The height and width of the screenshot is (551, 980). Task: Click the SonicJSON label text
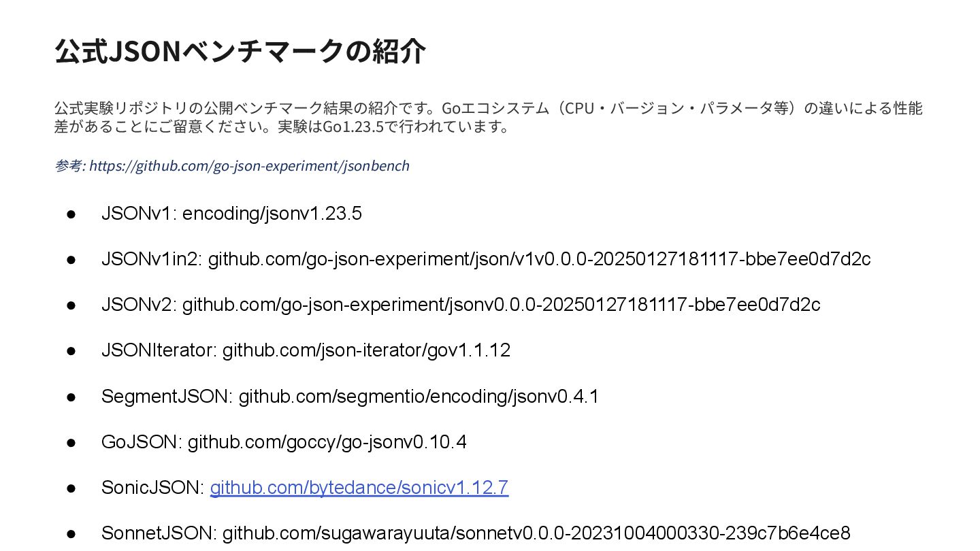point(153,488)
